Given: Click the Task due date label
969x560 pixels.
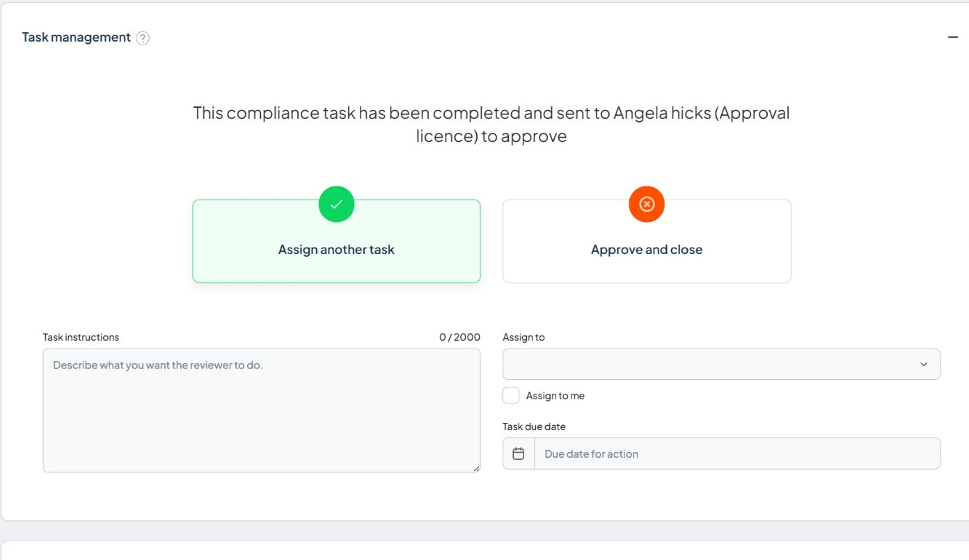Looking at the screenshot, I should pyautogui.click(x=534, y=426).
